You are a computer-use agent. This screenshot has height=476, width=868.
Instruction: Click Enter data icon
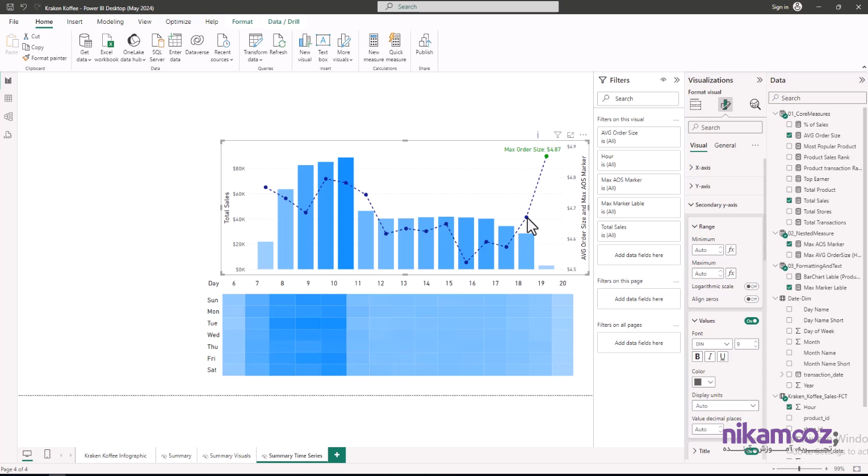tap(175, 48)
